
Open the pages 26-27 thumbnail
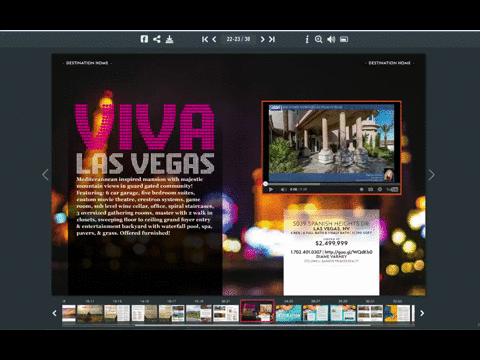coord(316,313)
